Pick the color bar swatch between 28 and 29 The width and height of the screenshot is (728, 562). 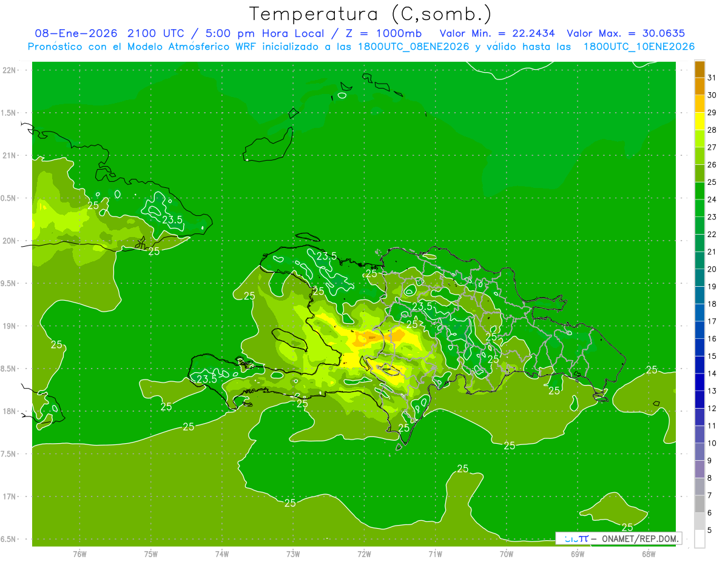(x=699, y=121)
